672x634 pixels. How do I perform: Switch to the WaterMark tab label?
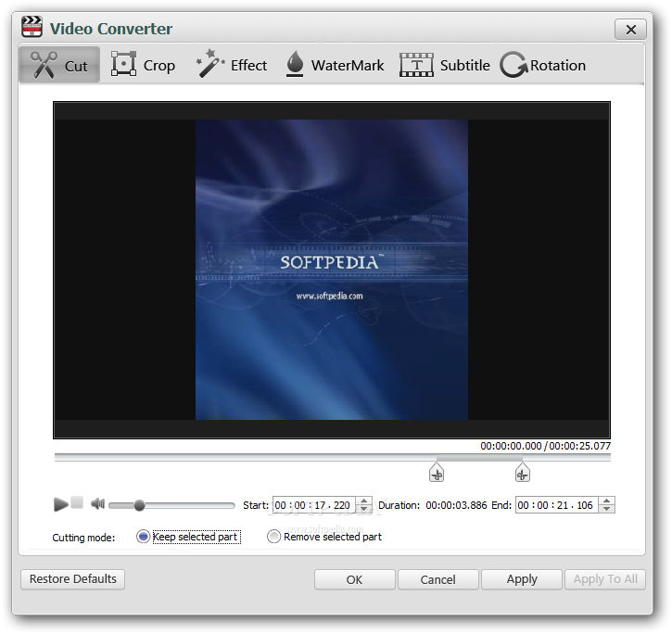[348, 65]
